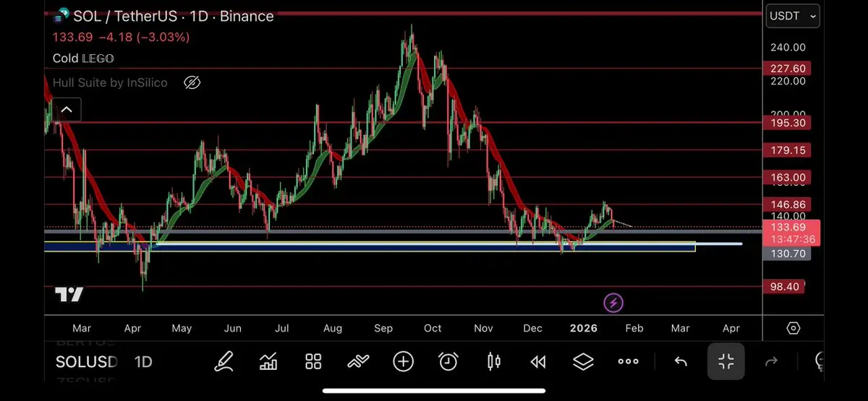Undo the last action arrow
The height and width of the screenshot is (401, 868).
pos(681,361)
